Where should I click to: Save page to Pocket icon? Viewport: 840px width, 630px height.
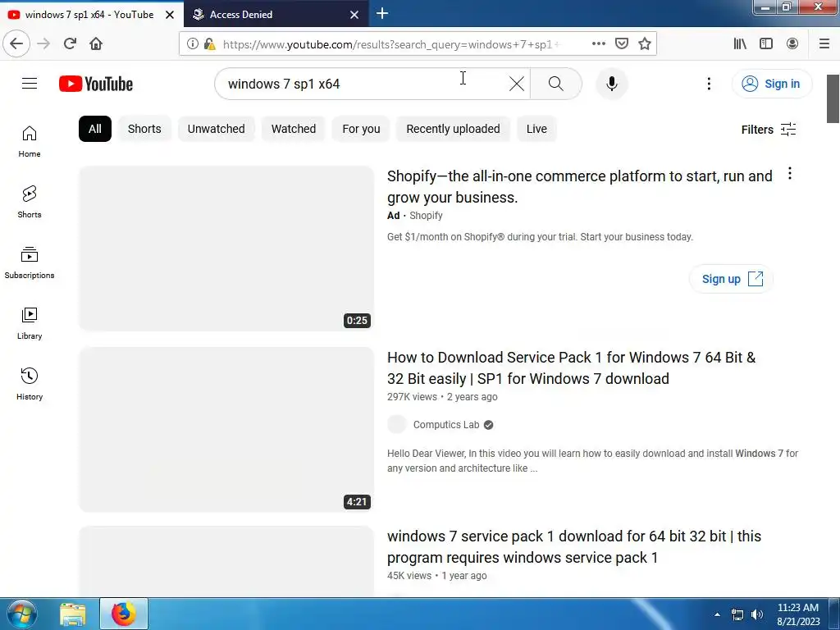point(622,43)
